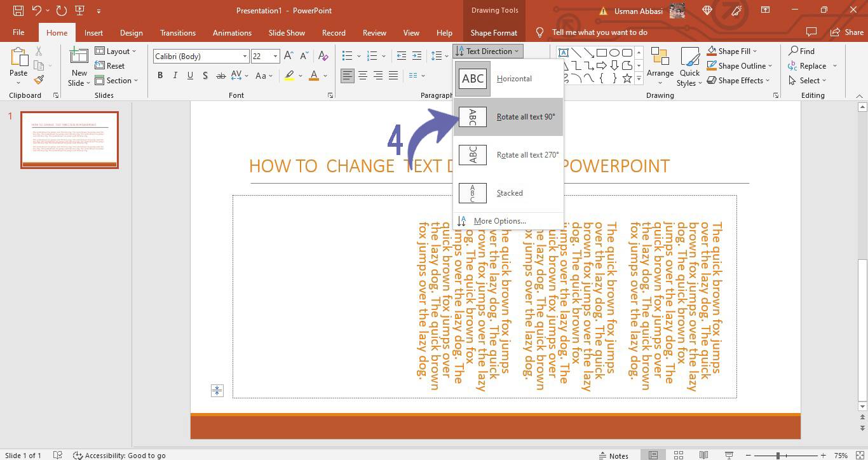Viewport: 868px width, 460px height.
Task: Clear all formatting
Action: tap(323, 56)
